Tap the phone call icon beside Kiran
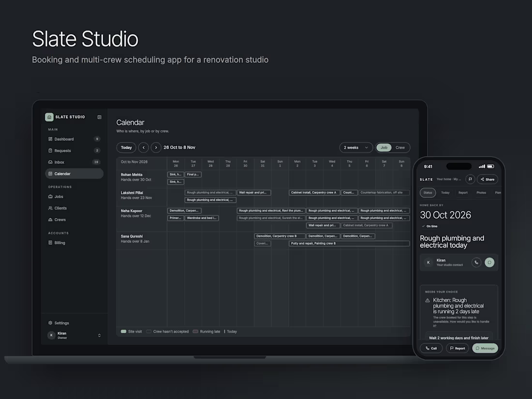 point(476,262)
